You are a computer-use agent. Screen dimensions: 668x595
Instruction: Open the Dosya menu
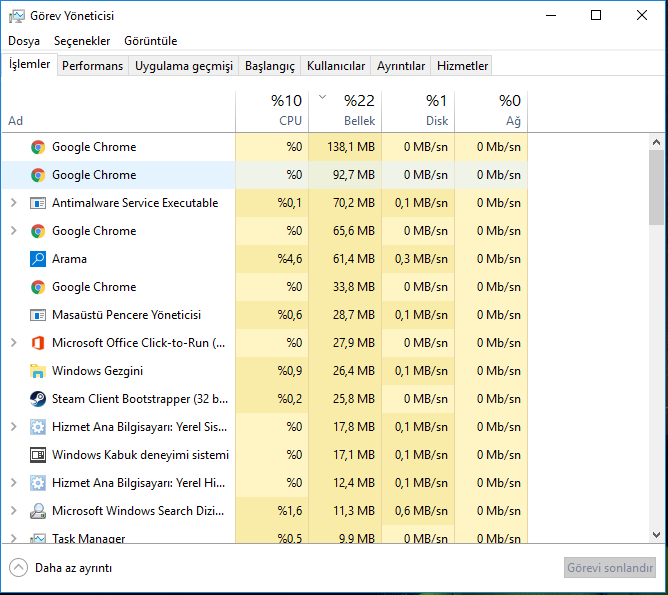click(24, 41)
